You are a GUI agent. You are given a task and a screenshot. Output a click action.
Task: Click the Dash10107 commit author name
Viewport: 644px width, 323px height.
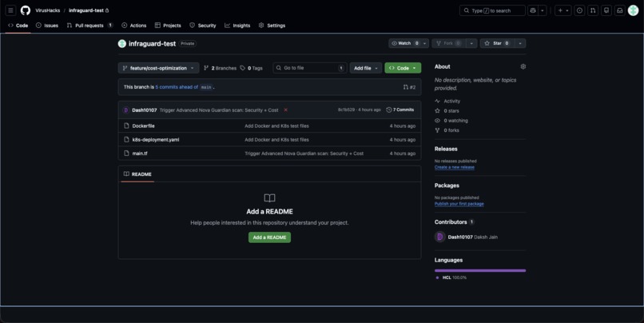click(144, 110)
